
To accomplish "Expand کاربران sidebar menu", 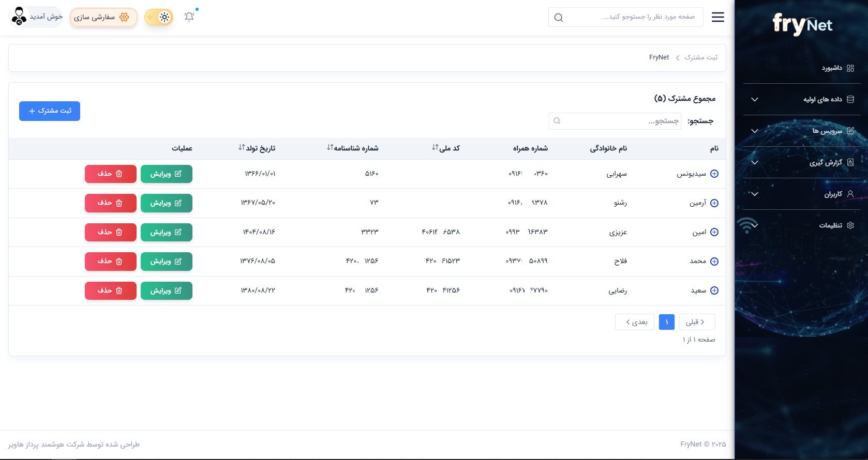I will (802, 194).
